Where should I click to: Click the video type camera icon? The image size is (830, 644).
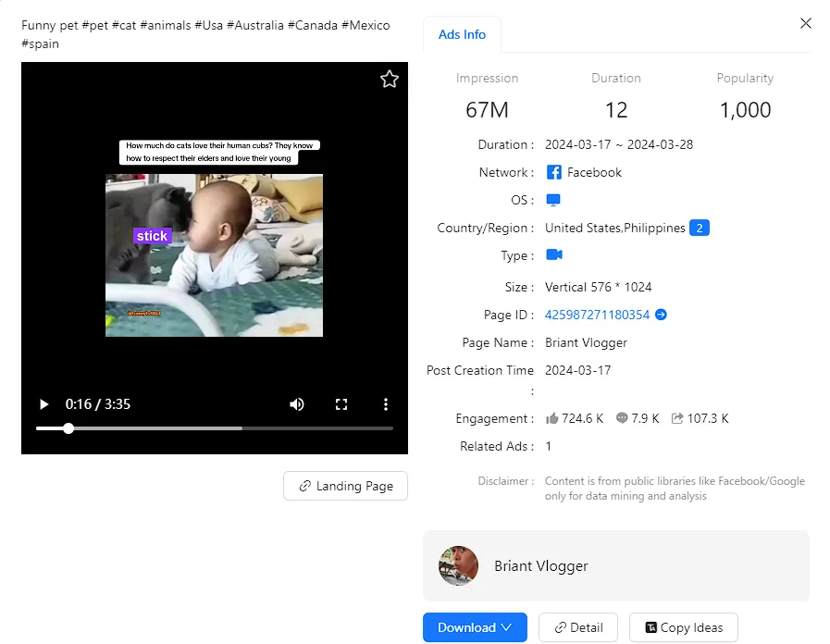click(553, 255)
